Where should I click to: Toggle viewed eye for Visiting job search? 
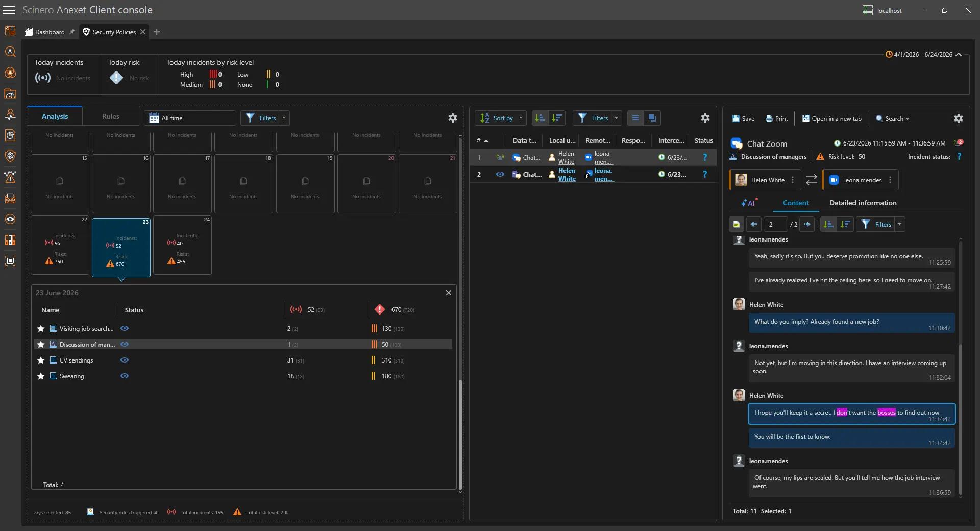[125, 329]
